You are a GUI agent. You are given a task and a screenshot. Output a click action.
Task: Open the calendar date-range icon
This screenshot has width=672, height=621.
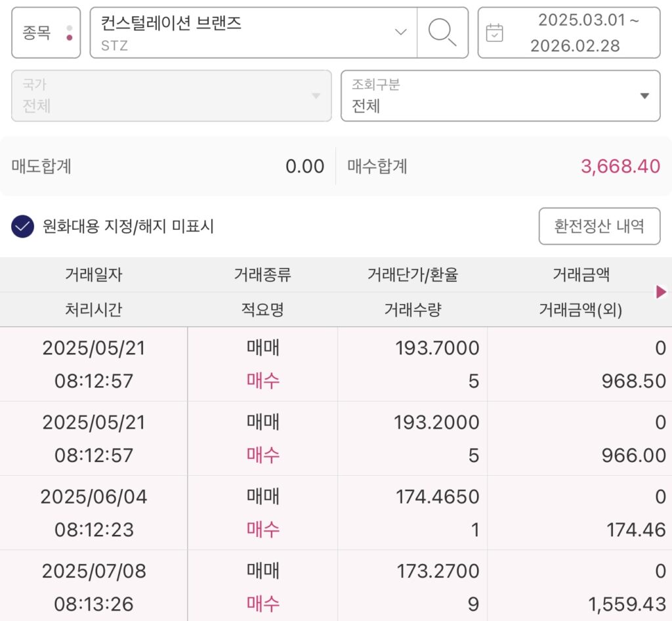pos(495,33)
